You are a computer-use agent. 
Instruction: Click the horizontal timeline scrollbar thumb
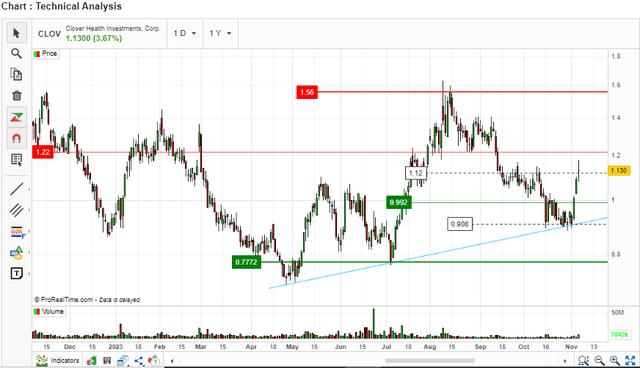point(430,361)
